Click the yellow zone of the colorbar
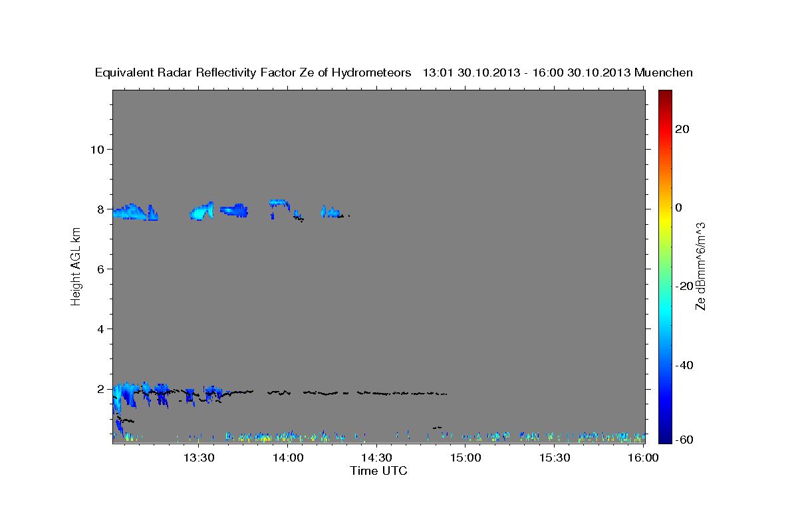 click(665, 219)
